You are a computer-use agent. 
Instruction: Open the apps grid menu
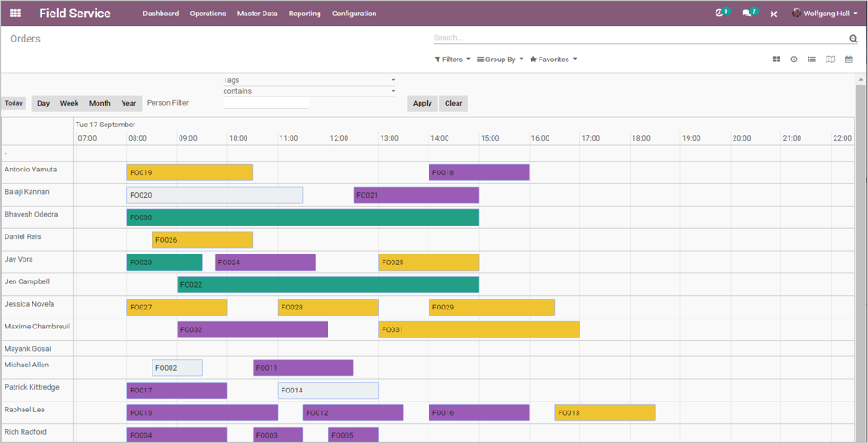click(15, 14)
